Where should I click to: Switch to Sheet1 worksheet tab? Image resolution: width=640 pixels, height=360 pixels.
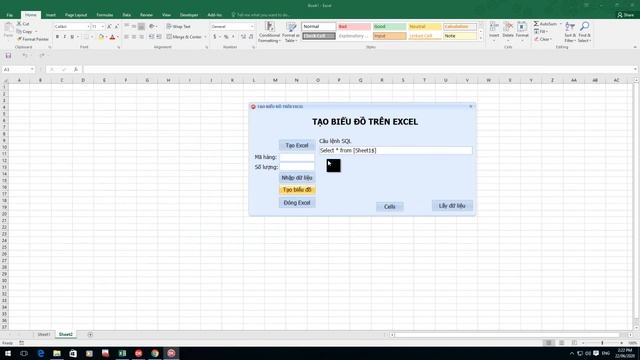pyautogui.click(x=44, y=334)
